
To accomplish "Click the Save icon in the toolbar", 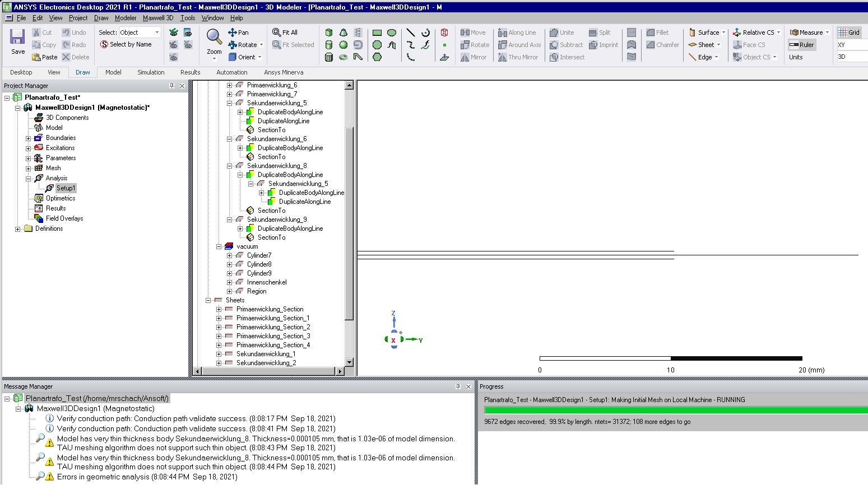I will [17, 41].
